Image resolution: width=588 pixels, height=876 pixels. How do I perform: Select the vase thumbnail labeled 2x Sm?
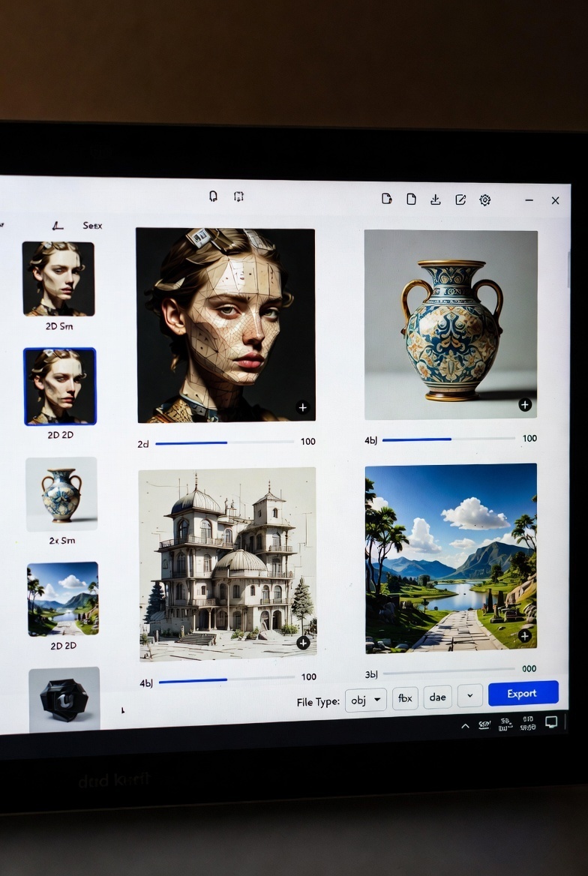tap(61, 494)
